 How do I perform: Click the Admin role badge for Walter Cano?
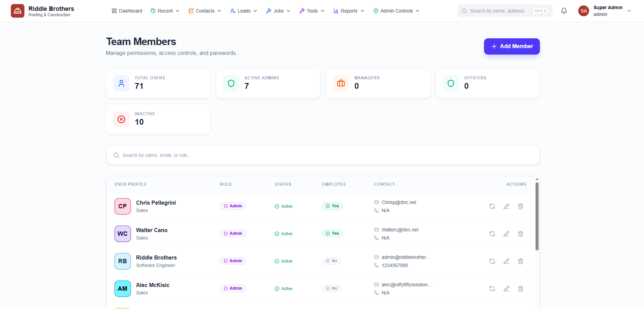coord(233,233)
